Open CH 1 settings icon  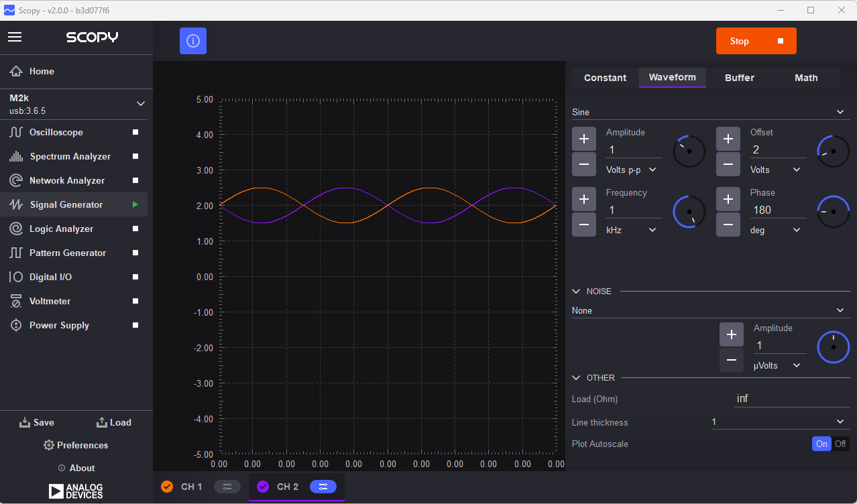click(227, 487)
